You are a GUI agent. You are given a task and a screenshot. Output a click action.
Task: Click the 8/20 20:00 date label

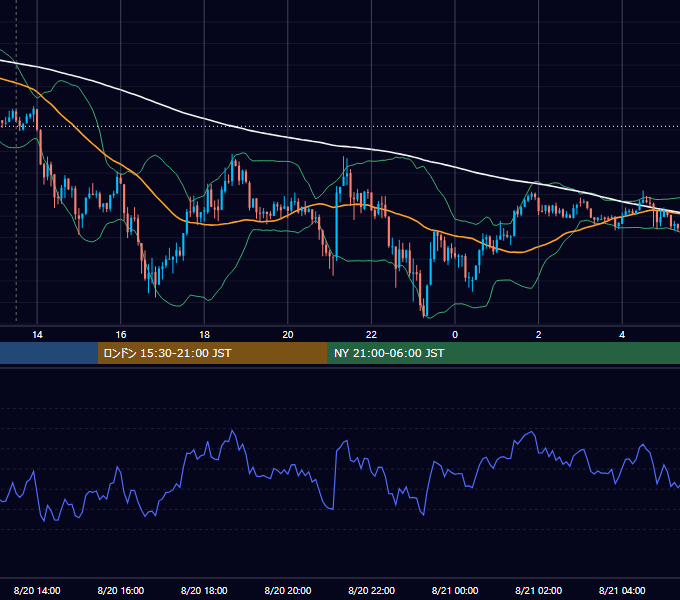pyautogui.click(x=288, y=590)
